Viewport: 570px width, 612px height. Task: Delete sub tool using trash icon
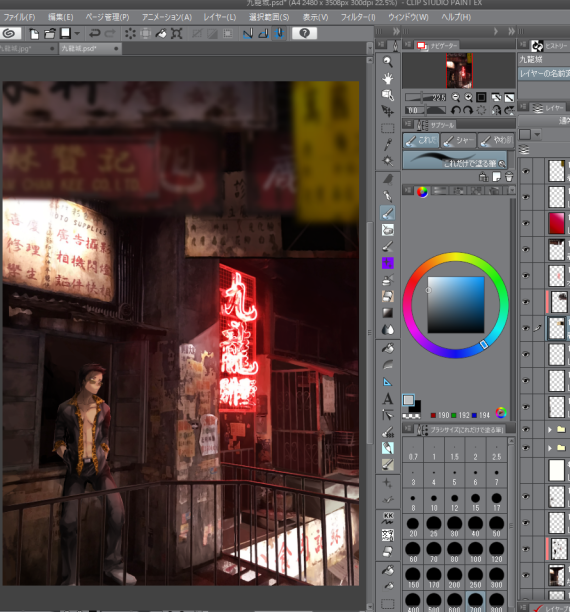pos(509,177)
